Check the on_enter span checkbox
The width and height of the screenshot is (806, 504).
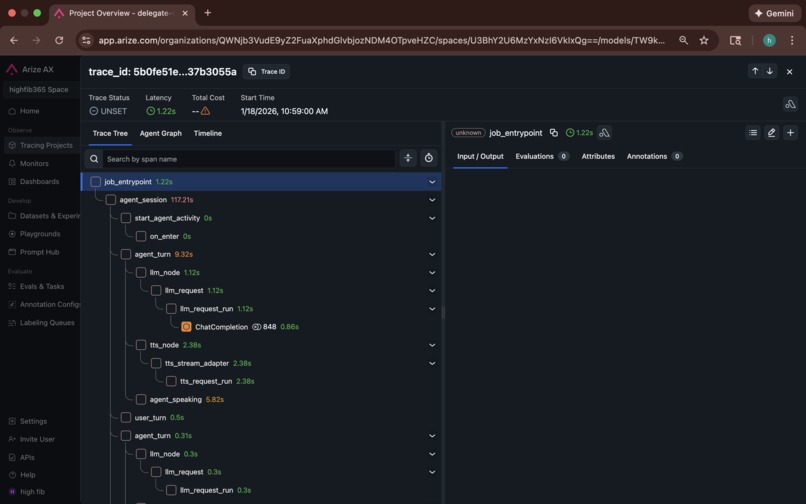click(141, 237)
